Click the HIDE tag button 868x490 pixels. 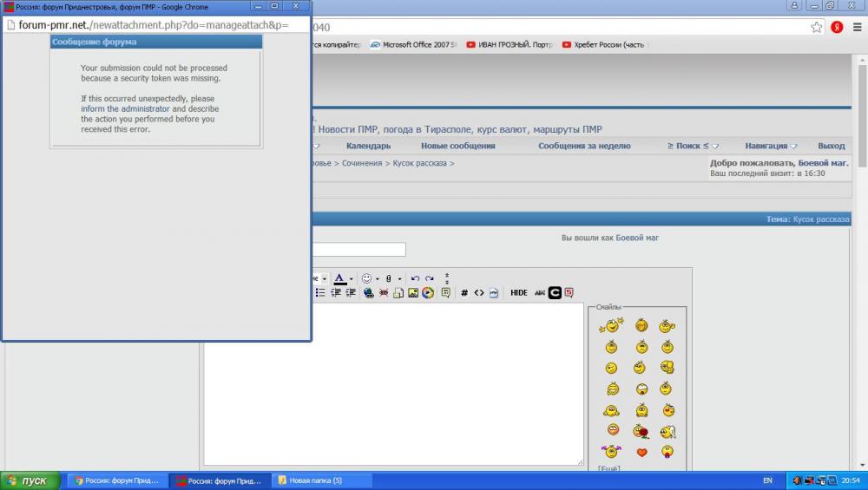(518, 293)
